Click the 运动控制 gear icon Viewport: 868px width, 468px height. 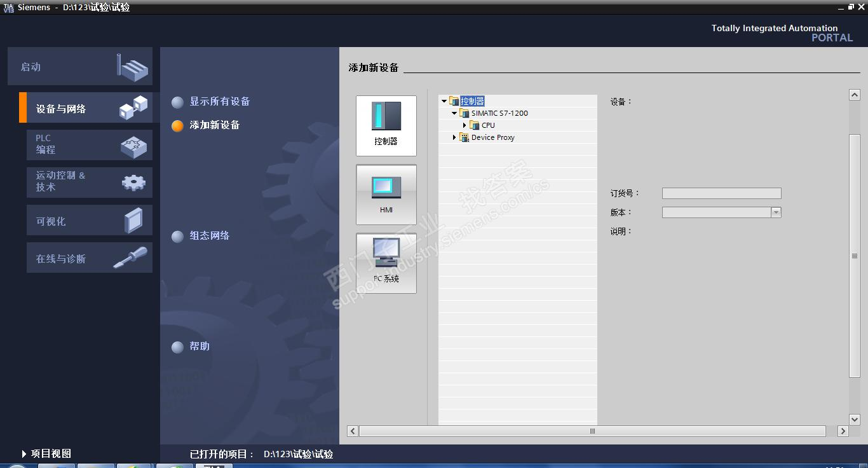pyautogui.click(x=133, y=183)
